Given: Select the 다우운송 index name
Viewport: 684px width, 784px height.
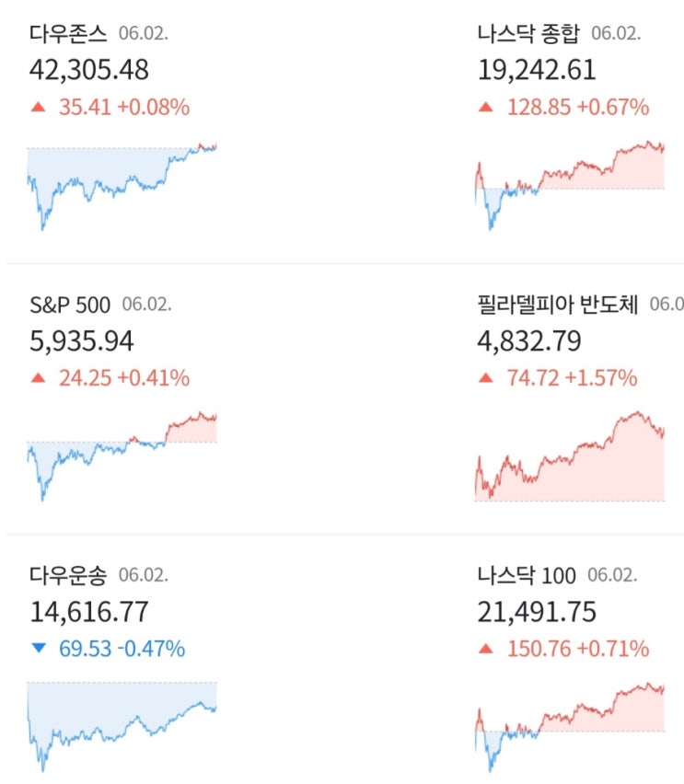Looking at the screenshot, I should click(68, 576).
